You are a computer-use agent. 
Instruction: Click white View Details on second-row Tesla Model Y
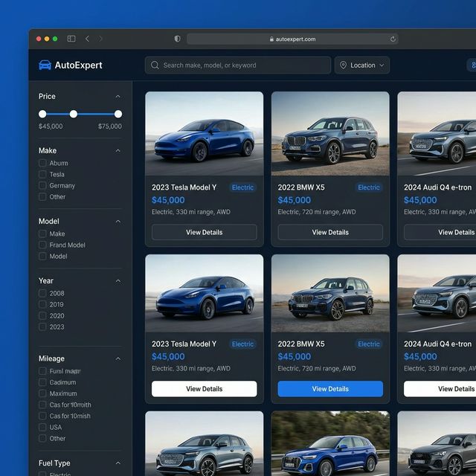(x=205, y=389)
